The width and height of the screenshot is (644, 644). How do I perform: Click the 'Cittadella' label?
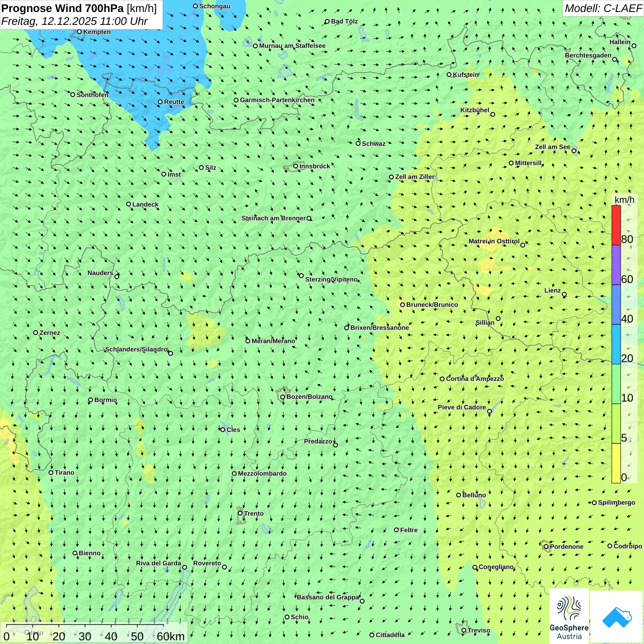[391, 635]
